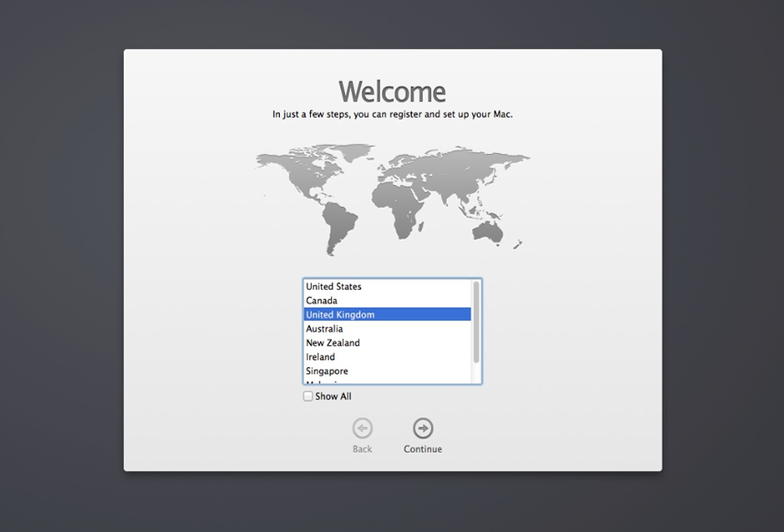Click the Back arrow icon
Screen dimensions: 784x532
363,428
